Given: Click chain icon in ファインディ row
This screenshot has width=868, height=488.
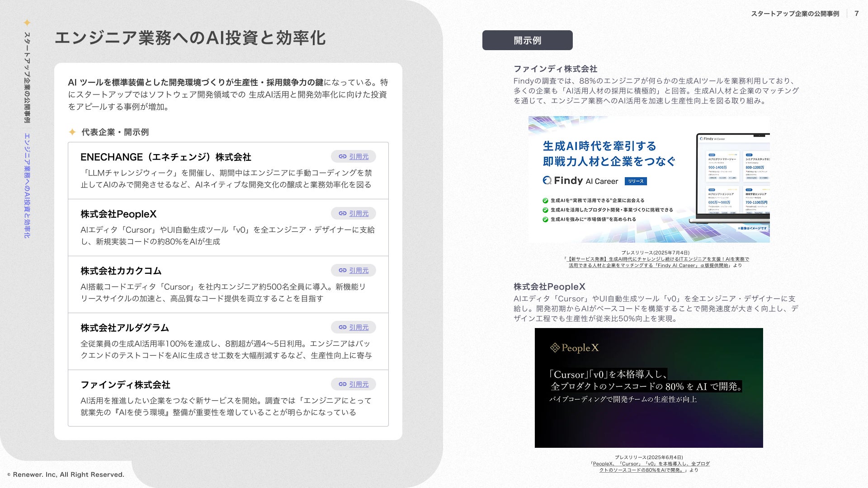Looking at the screenshot, I should click(x=342, y=384).
